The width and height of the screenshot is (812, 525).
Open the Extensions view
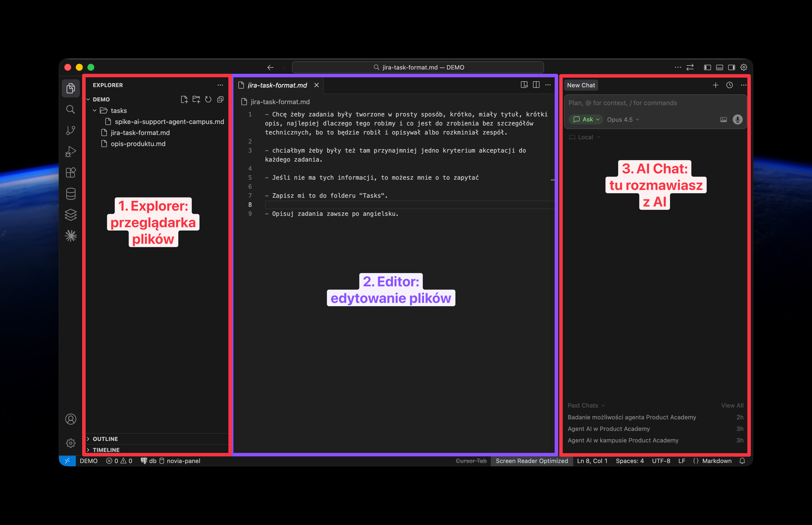tap(71, 172)
